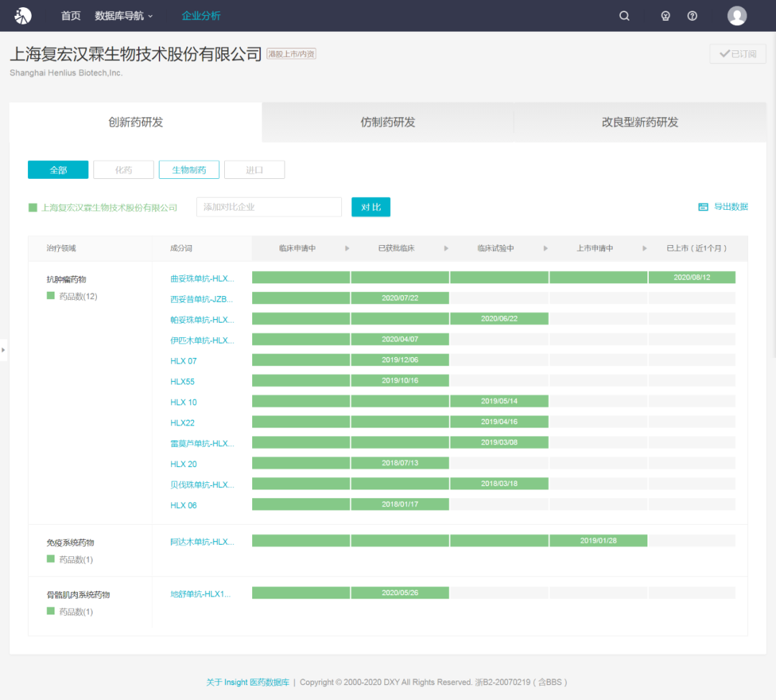Click the 免疫系统药物 category label
The height and width of the screenshot is (700, 776).
pyautogui.click(x=70, y=543)
